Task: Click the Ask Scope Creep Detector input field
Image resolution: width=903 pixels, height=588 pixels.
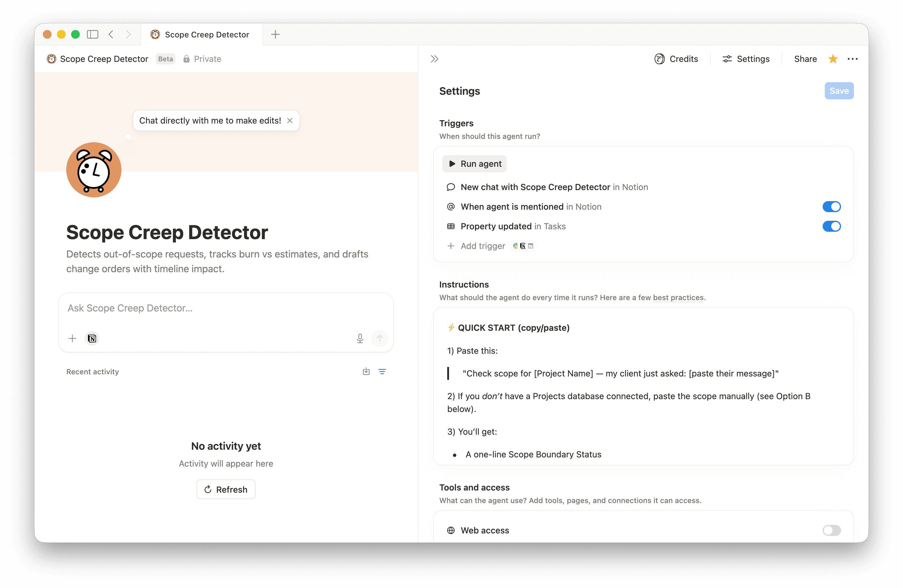Action: [x=226, y=308]
